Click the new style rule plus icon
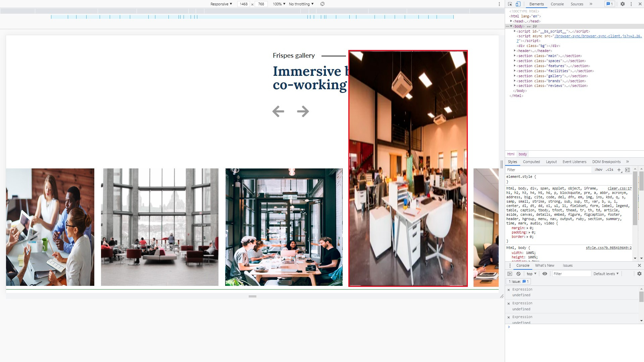This screenshot has width=644, height=362. coord(619,170)
